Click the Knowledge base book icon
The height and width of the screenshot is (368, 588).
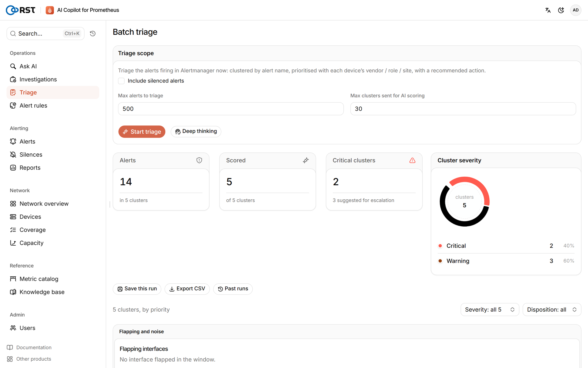13,292
